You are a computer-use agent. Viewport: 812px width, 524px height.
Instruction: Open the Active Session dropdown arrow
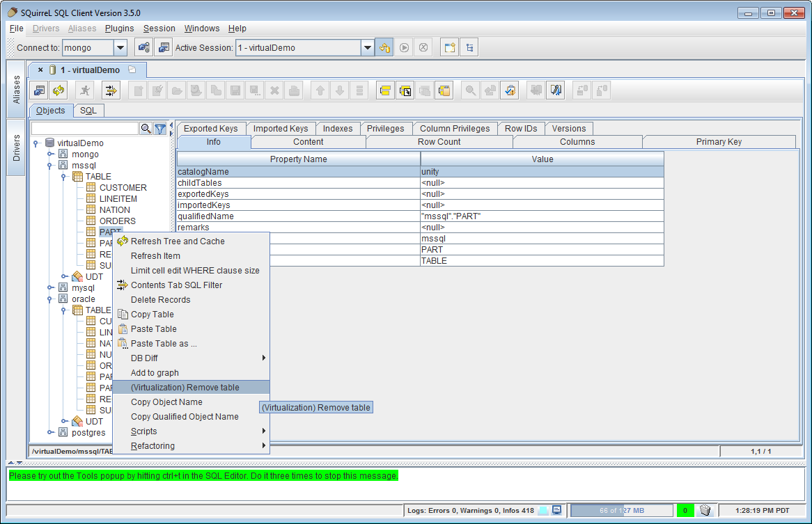(367, 48)
